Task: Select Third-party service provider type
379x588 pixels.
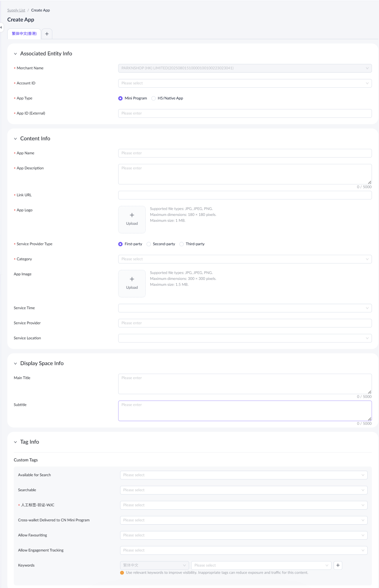Action: [x=182, y=244]
